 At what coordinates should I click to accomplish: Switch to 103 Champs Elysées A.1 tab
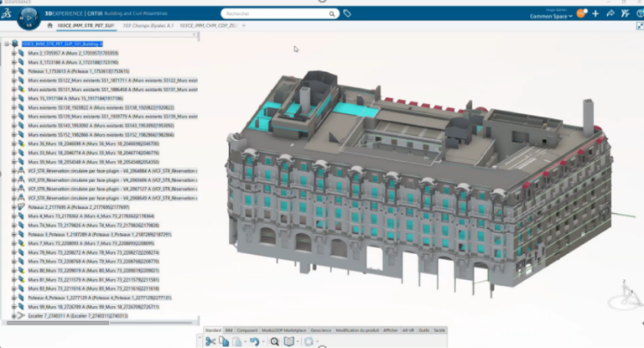(148, 25)
